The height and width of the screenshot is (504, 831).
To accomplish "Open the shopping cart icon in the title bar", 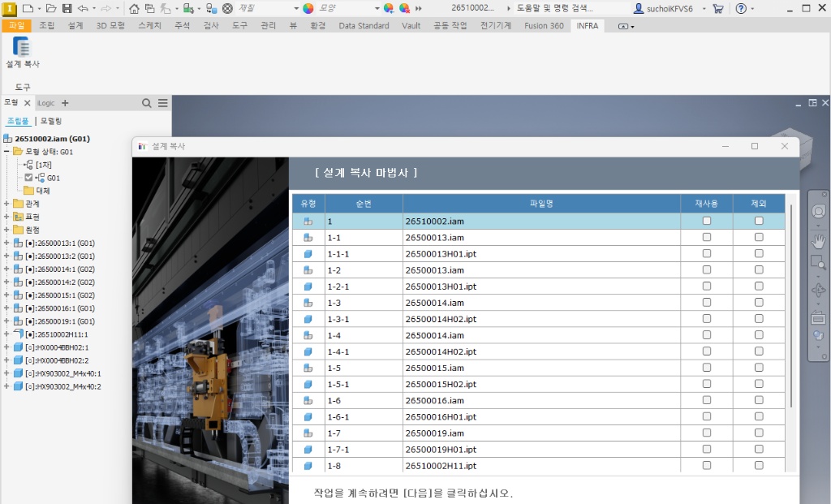I will click(x=718, y=8).
